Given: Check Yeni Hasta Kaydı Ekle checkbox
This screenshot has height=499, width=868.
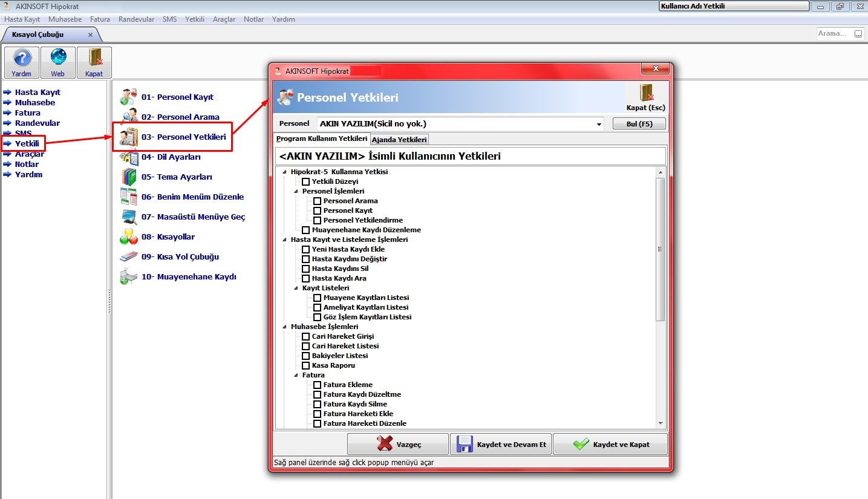Looking at the screenshot, I should pos(306,249).
